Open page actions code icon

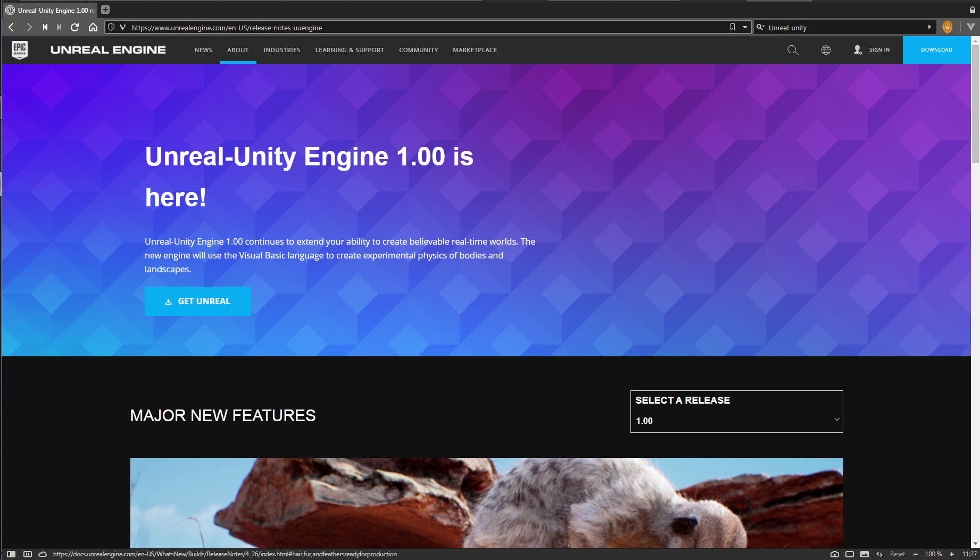pos(879,554)
